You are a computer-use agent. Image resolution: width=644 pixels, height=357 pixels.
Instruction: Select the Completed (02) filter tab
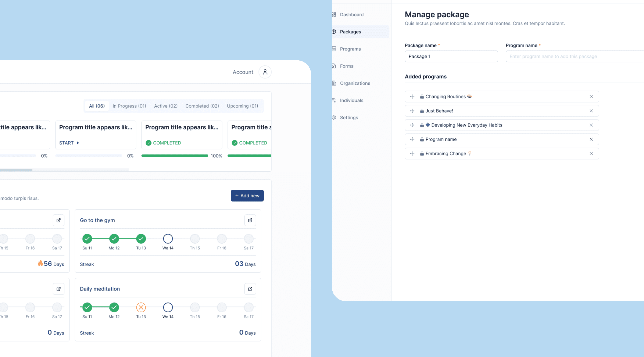[x=202, y=106]
